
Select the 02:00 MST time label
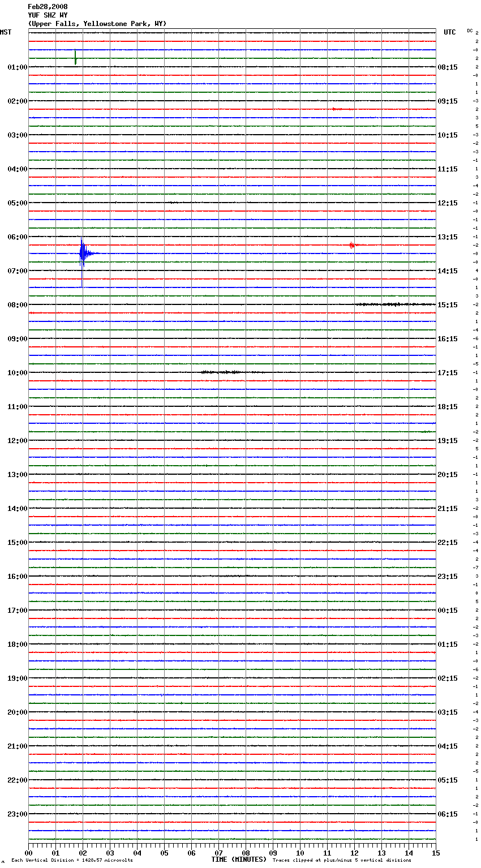(x=17, y=101)
